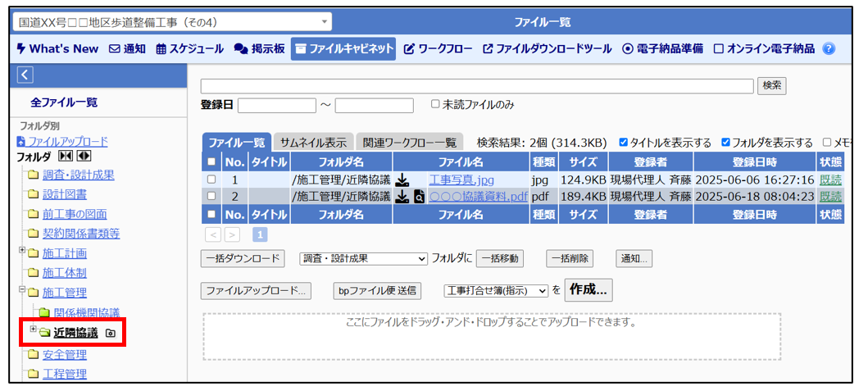Click the download icon for ○○○協議資料.pdf
The height and width of the screenshot is (391, 868).
click(x=402, y=197)
